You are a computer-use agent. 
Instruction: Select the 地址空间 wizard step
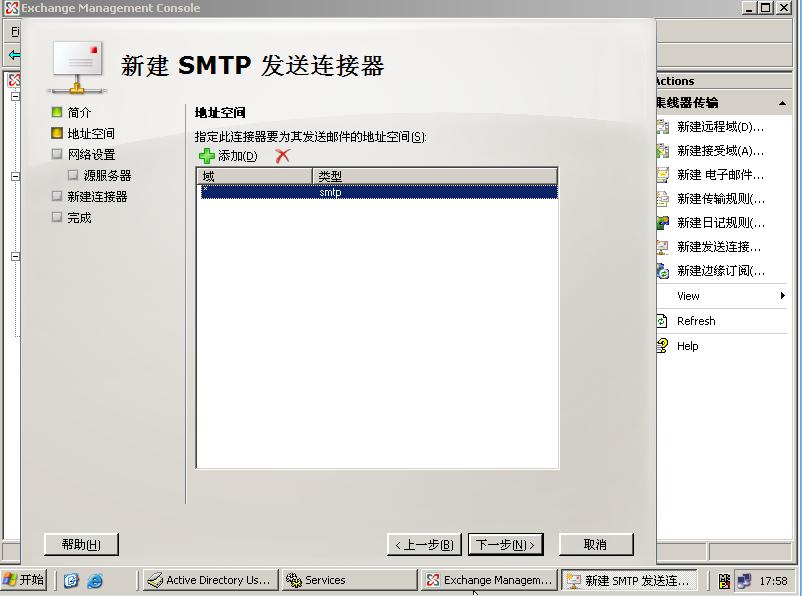(90, 134)
